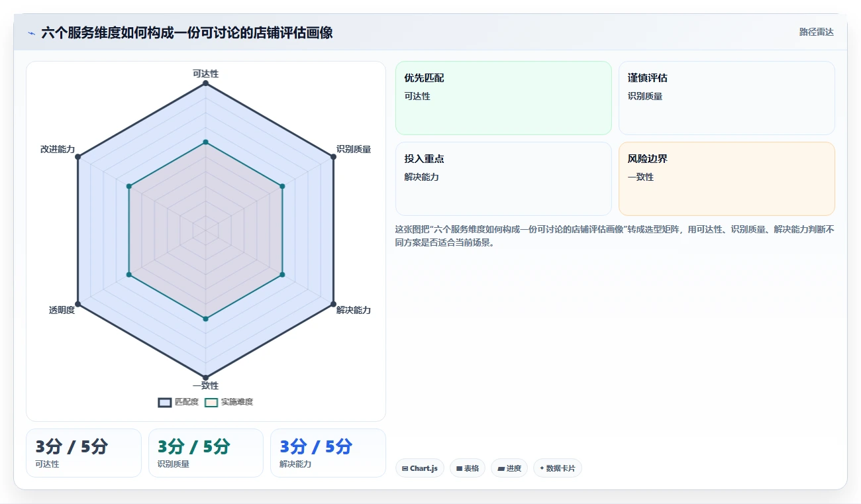This screenshot has height=504, width=861.
Task: Click the 识别质量 score card
Action: coord(206,453)
